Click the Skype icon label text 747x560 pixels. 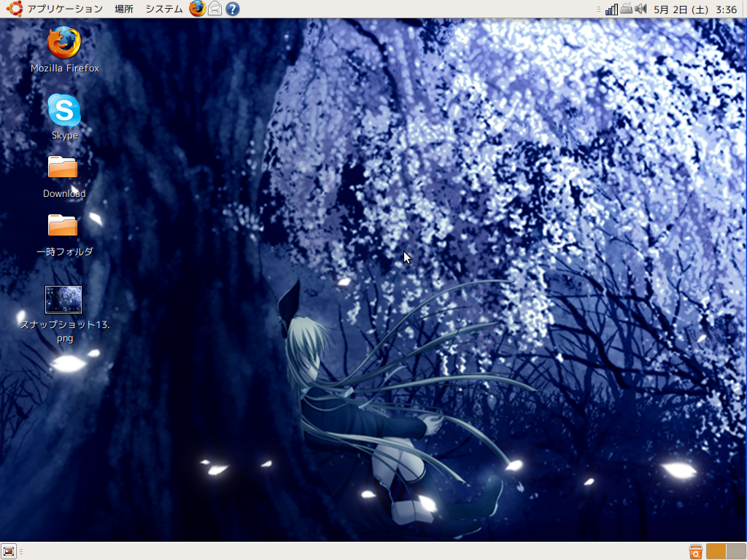[x=65, y=136]
